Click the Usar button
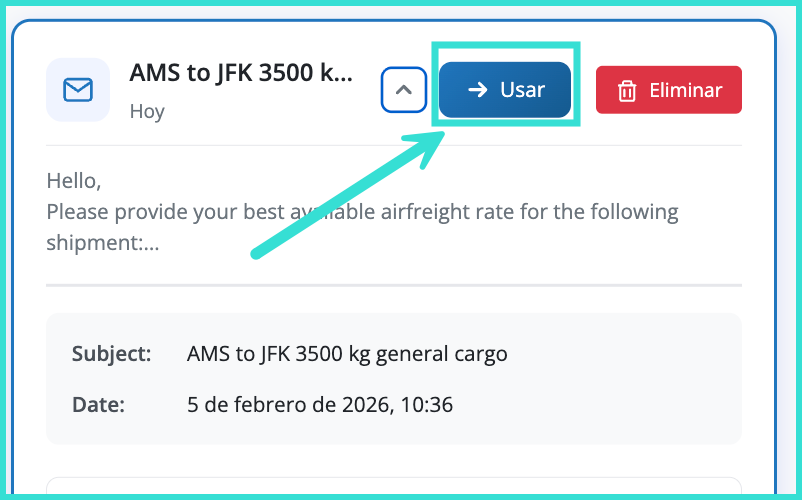Image resolution: width=802 pixels, height=500 pixels. 505,90
